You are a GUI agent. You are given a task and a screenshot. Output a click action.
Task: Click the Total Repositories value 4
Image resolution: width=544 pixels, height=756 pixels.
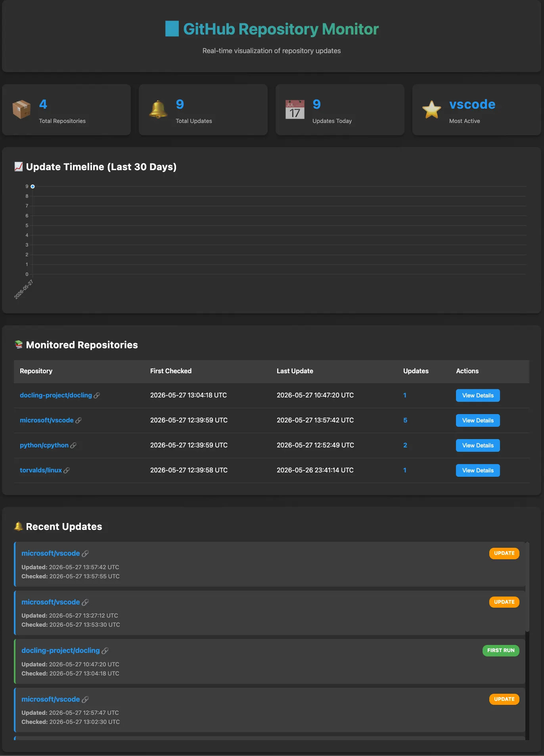(43, 104)
